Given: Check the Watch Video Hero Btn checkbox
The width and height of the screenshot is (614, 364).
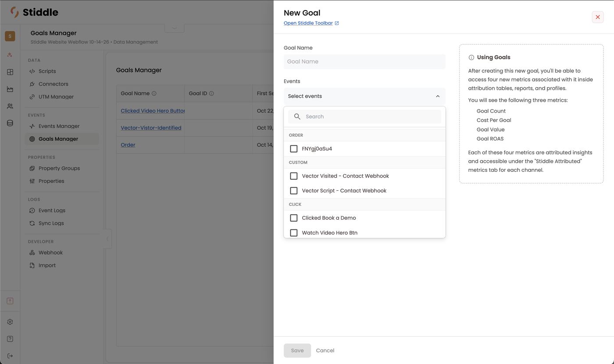Looking at the screenshot, I should (x=294, y=233).
